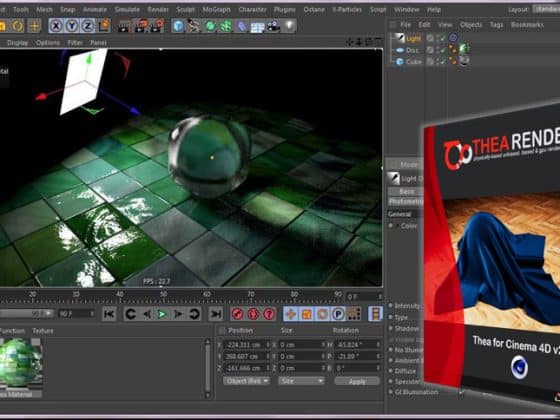560x420 pixels.
Task: Open the Object (Rel) dropdown
Action: pyautogui.click(x=246, y=381)
